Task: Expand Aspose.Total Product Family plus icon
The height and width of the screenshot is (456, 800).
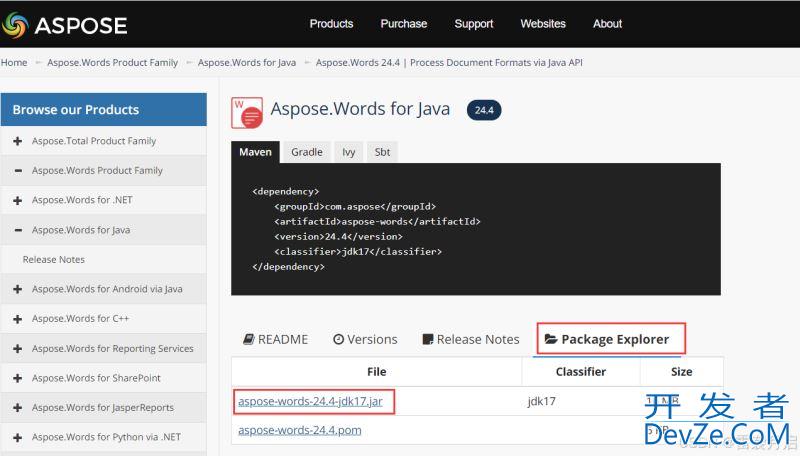Action: (x=18, y=141)
